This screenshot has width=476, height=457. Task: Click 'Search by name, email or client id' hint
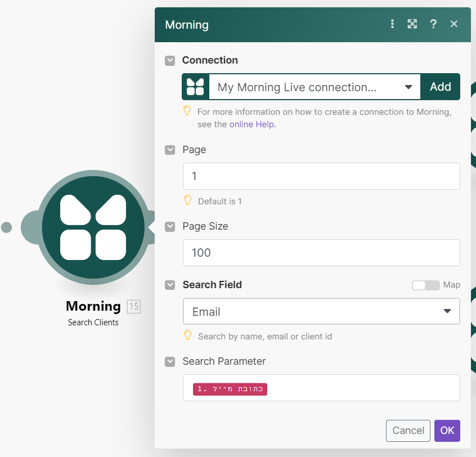pyautogui.click(x=265, y=337)
